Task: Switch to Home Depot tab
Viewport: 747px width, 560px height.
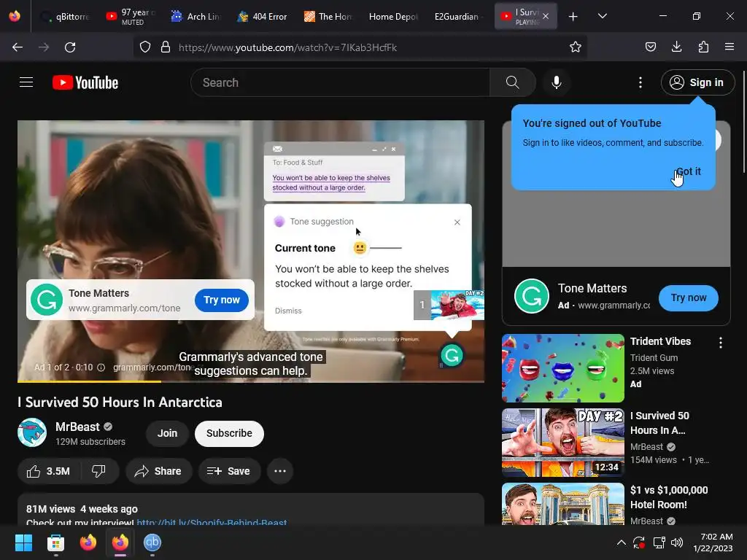Action: 393,17
